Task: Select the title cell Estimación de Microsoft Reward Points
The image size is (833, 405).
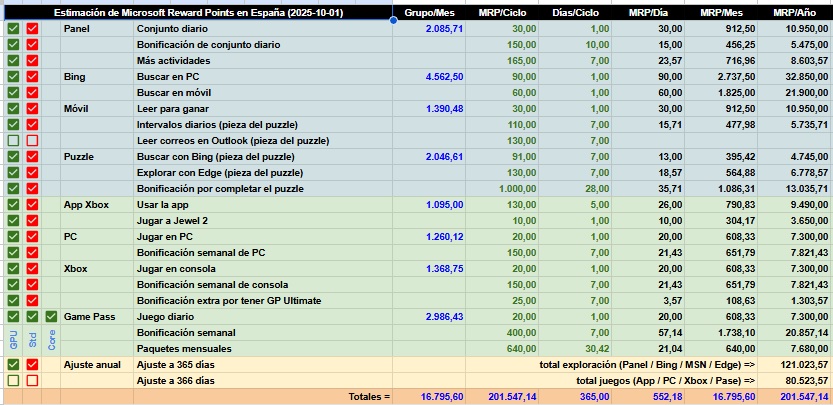Action: [x=199, y=13]
